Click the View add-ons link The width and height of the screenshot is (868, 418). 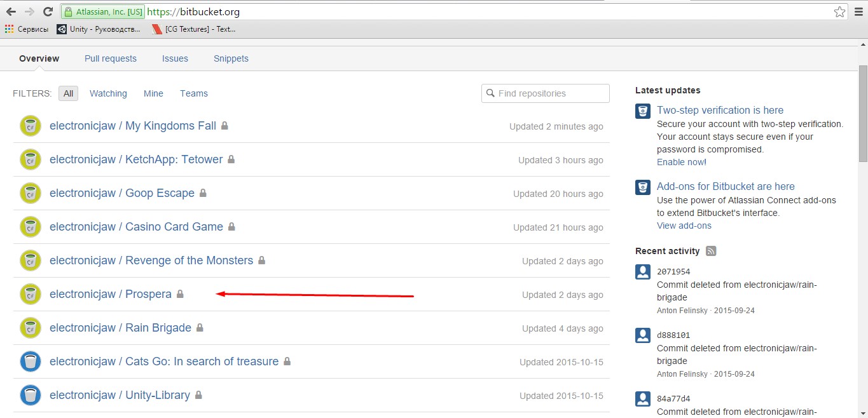click(x=684, y=226)
